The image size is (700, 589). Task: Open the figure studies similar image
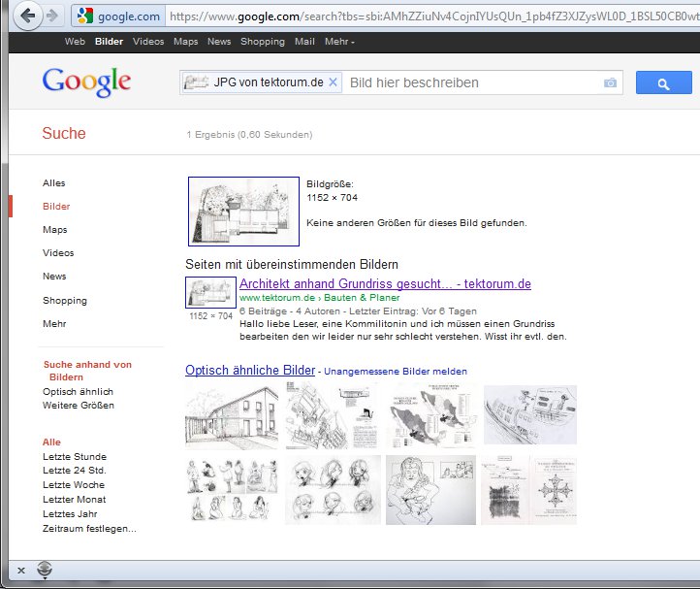232,490
